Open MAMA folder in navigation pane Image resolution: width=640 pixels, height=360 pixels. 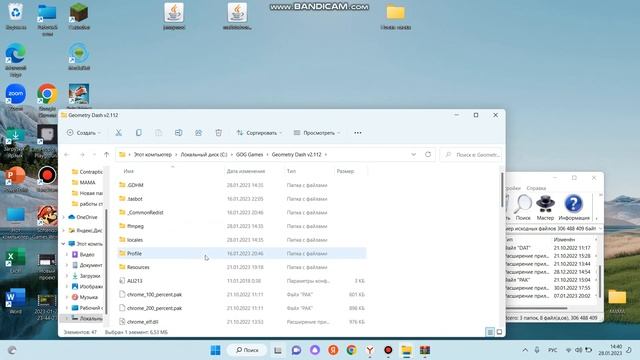[x=83, y=182]
